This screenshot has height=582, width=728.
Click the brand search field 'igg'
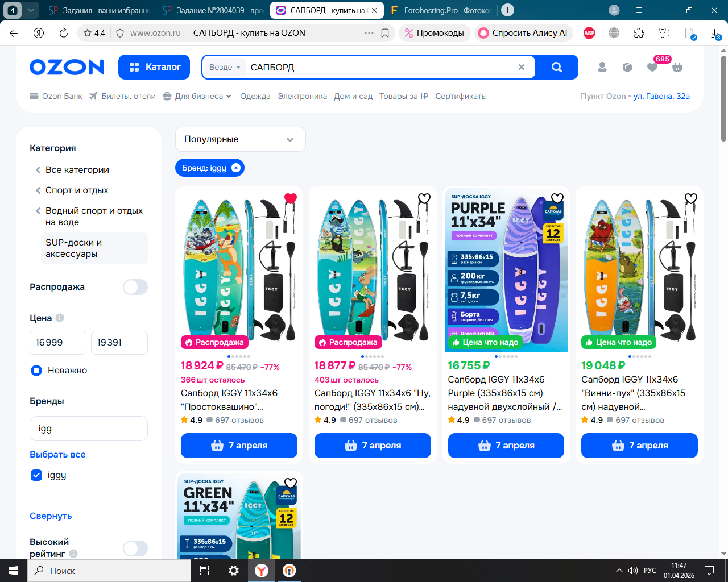point(89,429)
